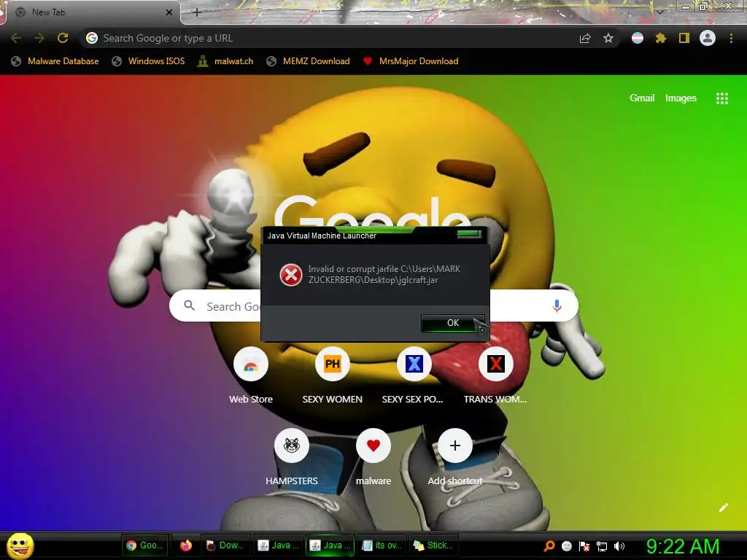Switch to first Java taskbar item

tap(278, 545)
